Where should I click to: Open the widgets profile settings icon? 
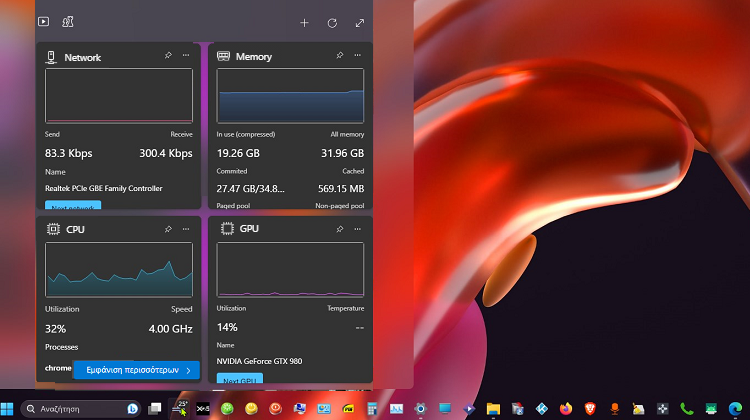click(68, 22)
